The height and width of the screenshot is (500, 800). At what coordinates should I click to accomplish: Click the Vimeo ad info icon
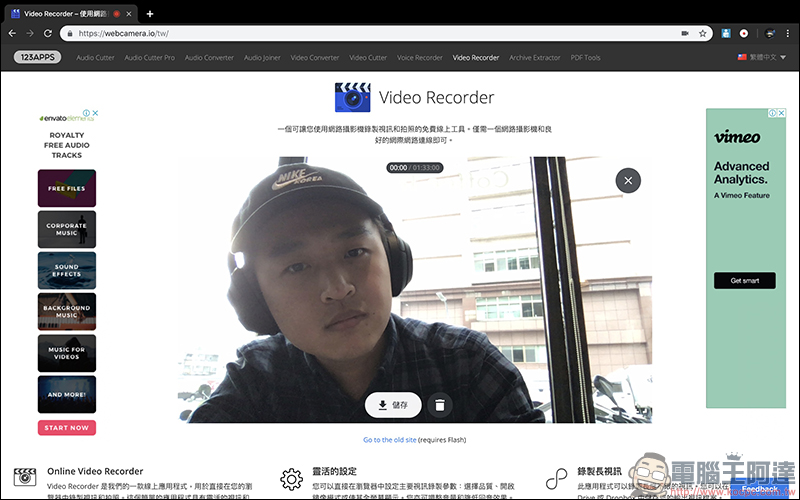(772, 113)
